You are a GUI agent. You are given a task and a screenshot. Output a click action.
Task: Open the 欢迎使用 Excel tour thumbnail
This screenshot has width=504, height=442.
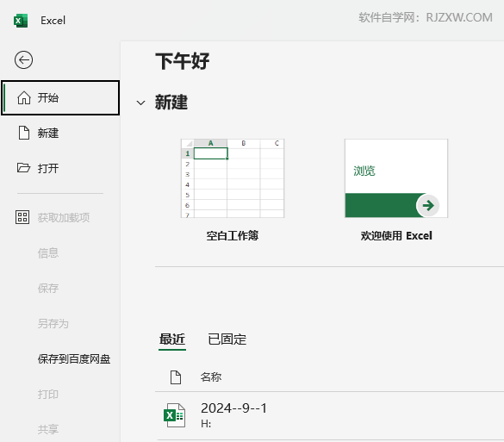(x=396, y=178)
